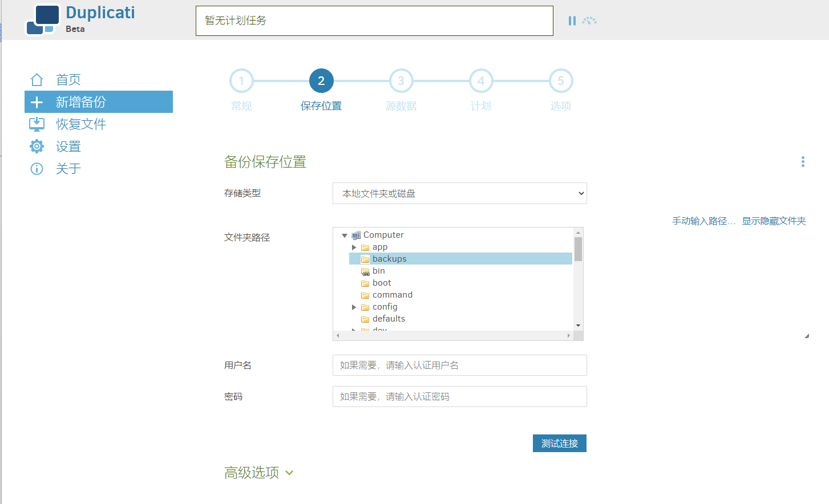Viewport: 829px width, 504px height.
Task: Go to step 3 源数据
Action: [x=401, y=81]
